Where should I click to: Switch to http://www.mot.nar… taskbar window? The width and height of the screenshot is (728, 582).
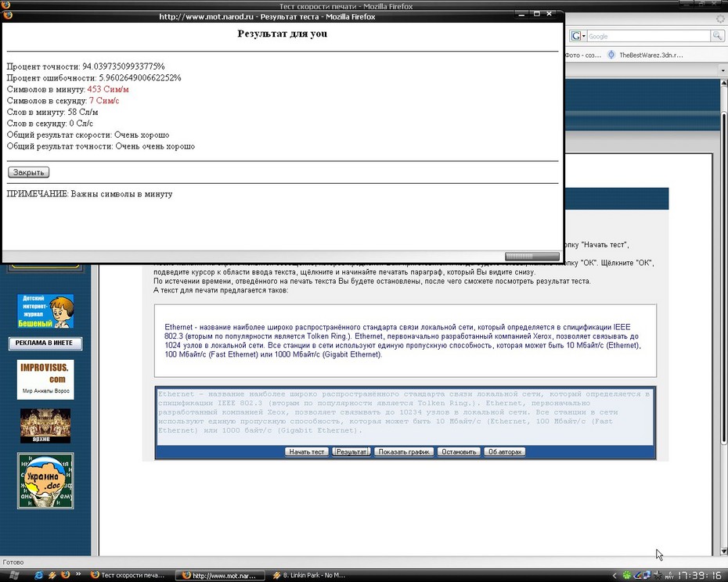pos(221,575)
